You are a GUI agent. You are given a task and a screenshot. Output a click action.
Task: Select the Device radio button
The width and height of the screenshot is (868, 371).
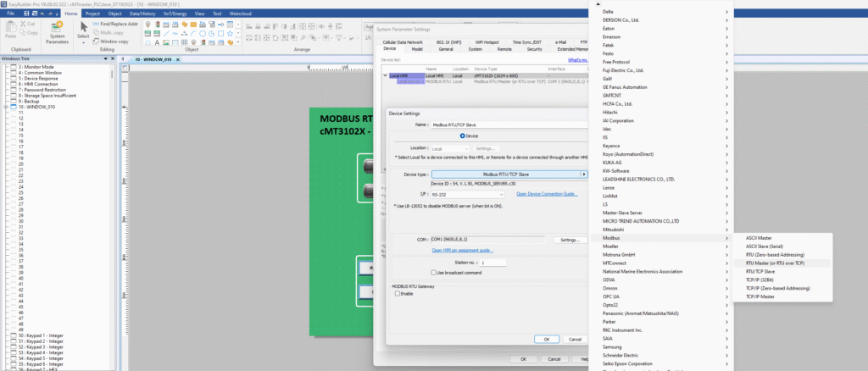462,136
